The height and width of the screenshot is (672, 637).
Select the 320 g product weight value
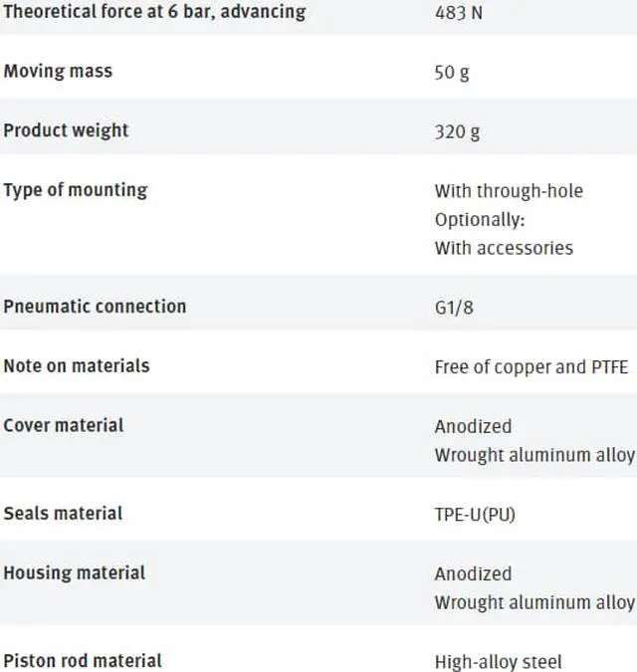[457, 131]
